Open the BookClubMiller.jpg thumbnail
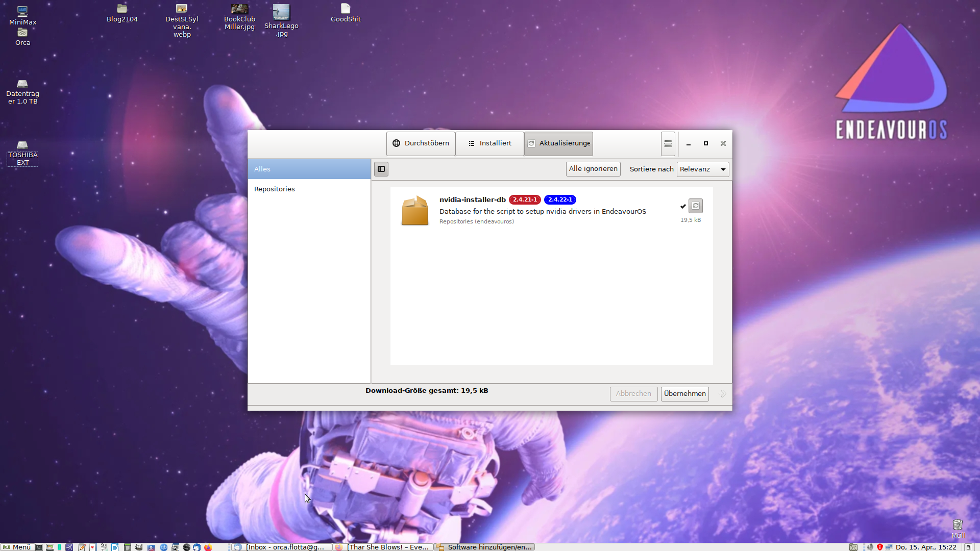 (239, 17)
